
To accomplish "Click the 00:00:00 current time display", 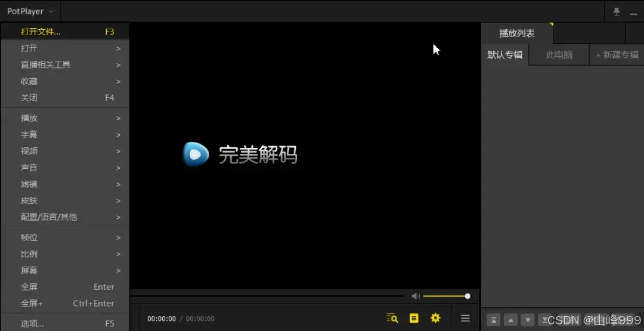I will 162,318.
